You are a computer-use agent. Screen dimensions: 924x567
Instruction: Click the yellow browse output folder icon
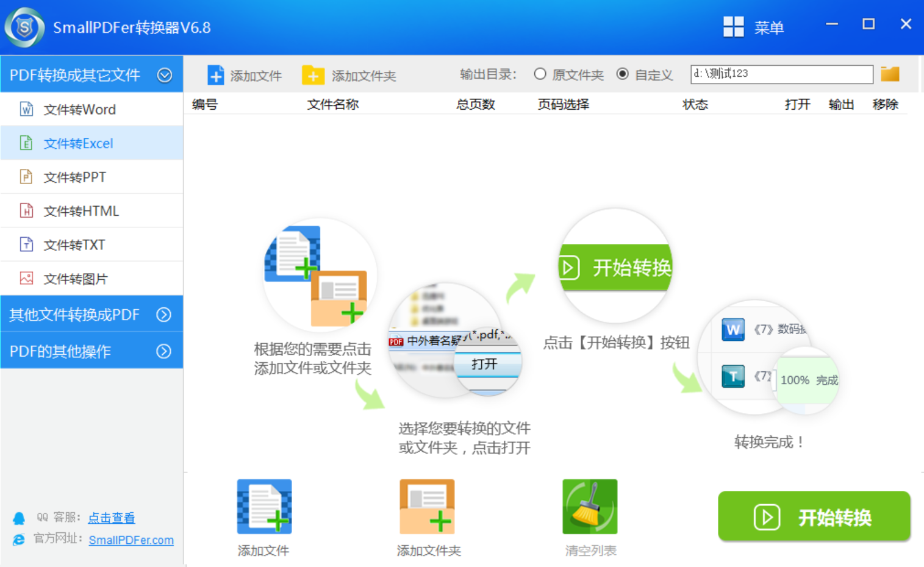tap(890, 74)
